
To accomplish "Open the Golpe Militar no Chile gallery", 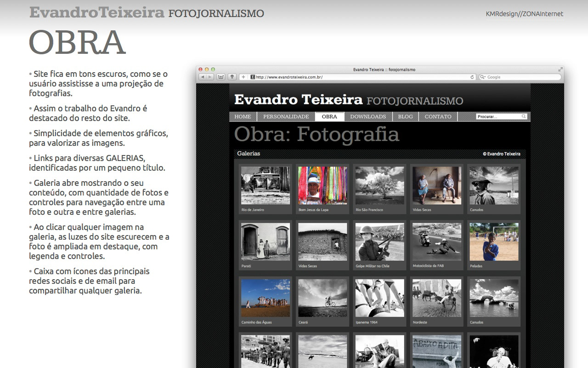I will pos(380,242).
